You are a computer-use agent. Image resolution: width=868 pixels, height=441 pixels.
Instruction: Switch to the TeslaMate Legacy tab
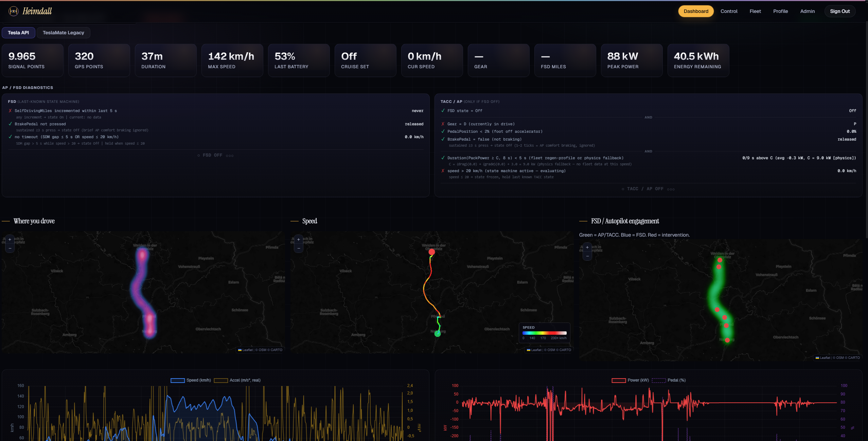point(64,33)
